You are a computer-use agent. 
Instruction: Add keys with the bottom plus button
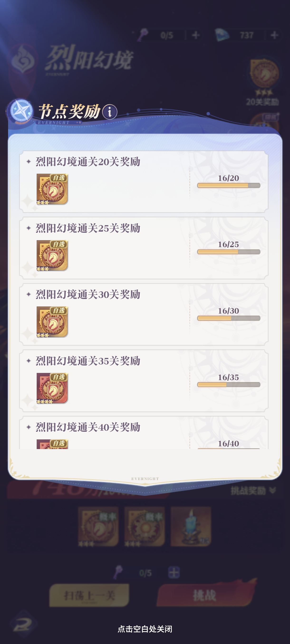(x=174, y=573)
